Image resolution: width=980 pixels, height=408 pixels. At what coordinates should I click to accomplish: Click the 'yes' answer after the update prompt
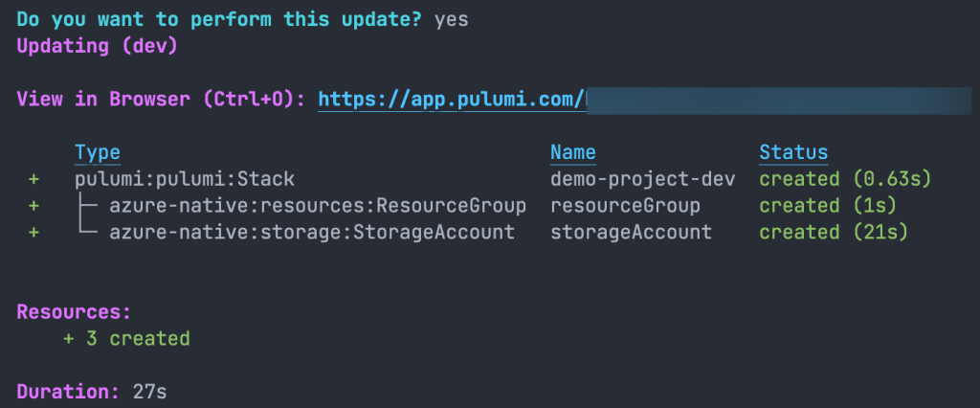click(x=451, y=19)
